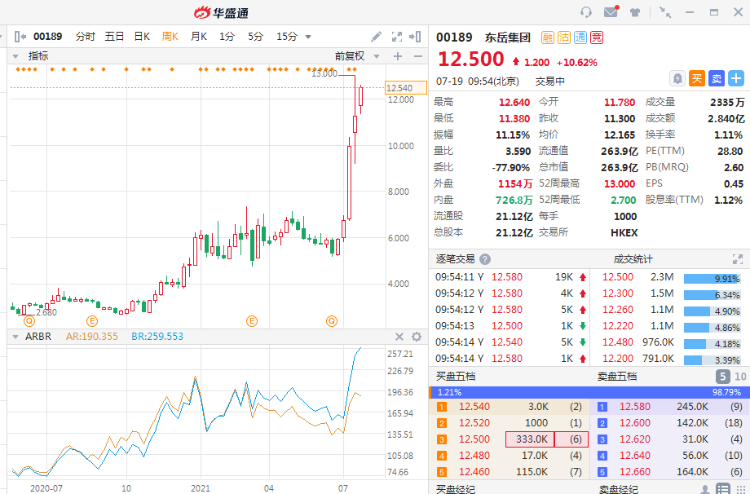The height and width of the screenshot is (494, 750).
Task: Expand chart to fullscreen
Action: pyautogui.click(x=397, y=36)
